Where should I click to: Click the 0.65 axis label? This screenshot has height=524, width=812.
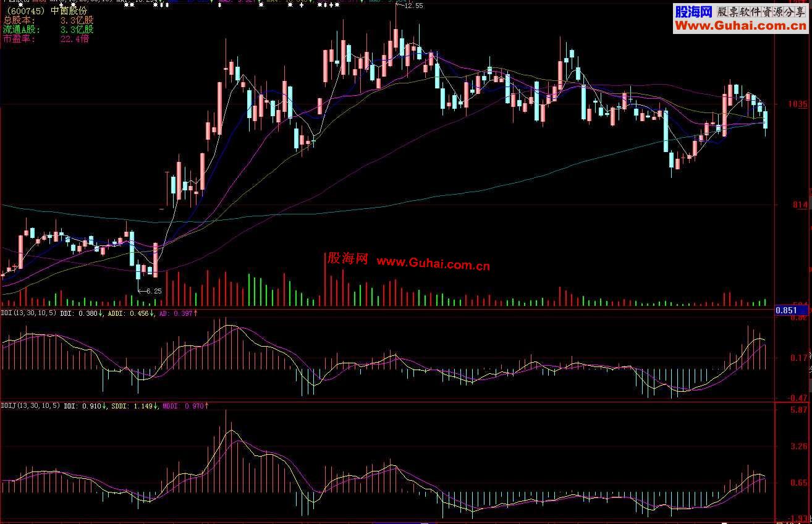[799, 482]
